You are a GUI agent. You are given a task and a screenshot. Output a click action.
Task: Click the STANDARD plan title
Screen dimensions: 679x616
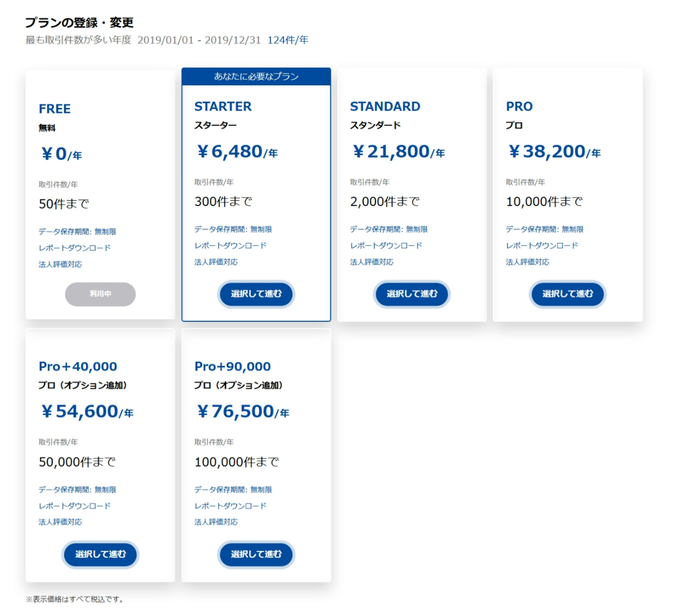point(385,106)
